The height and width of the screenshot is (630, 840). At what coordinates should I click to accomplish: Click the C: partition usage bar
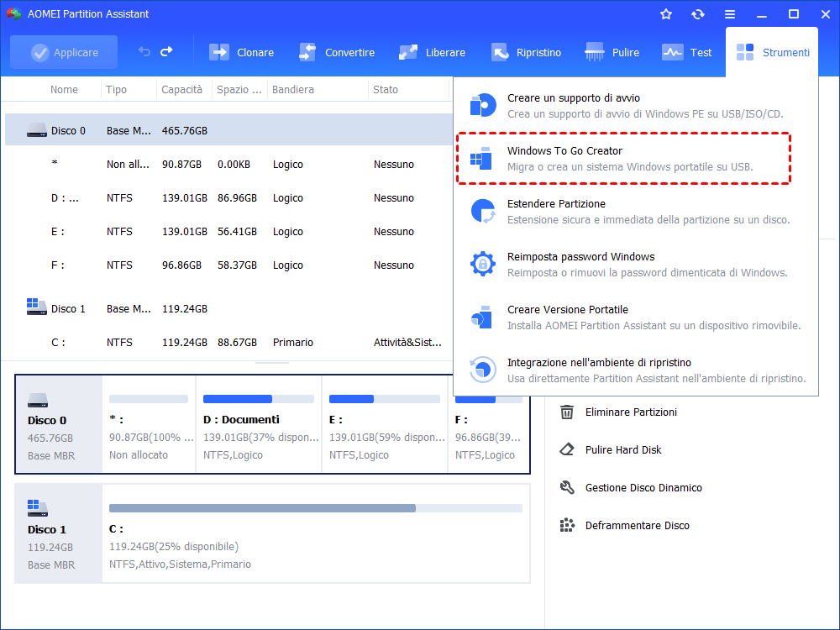coord(315,508)
